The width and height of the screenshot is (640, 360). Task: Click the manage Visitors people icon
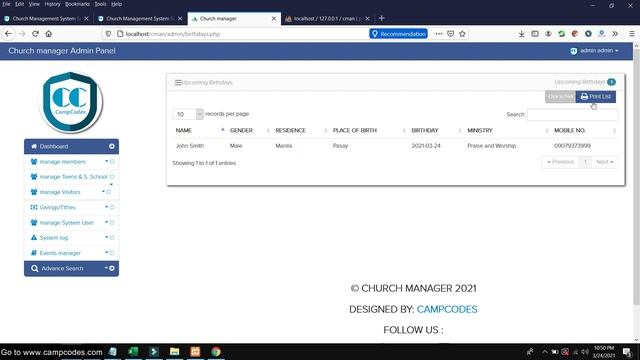(x=34, y=192)
